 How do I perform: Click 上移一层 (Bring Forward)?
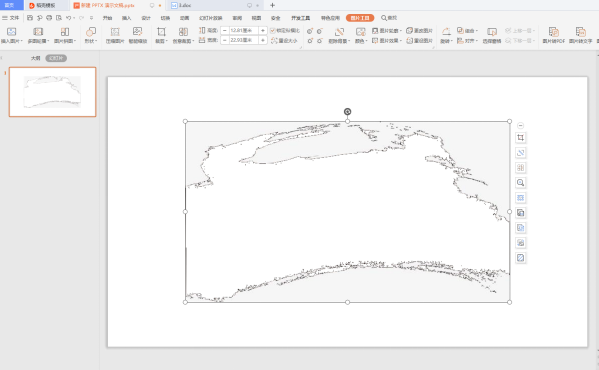click(x=520, y=31)
